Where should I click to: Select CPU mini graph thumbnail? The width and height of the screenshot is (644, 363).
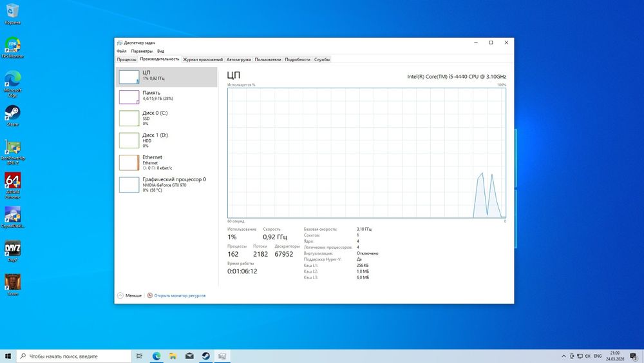[129, 77]
